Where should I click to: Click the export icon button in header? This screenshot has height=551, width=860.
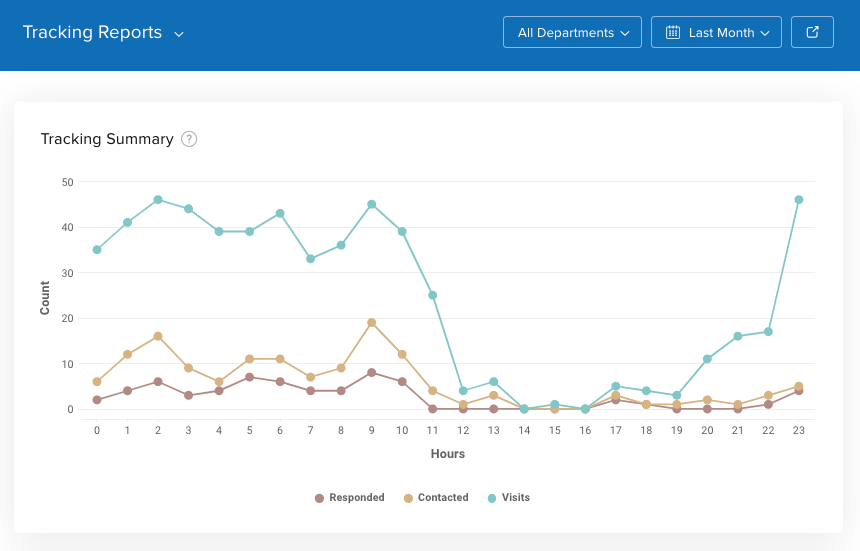(813, 32)
